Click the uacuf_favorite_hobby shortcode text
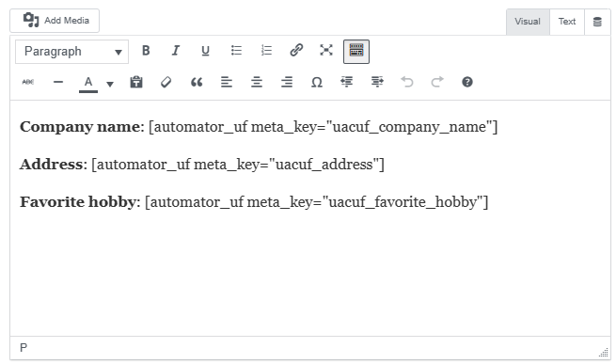This screenshot has height=364, width=616. point(316,202)
